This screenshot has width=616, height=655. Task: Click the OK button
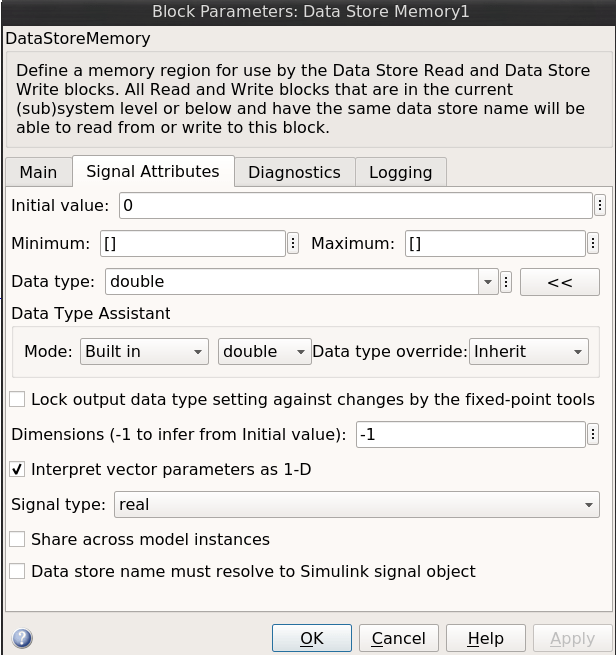point(312,638)
